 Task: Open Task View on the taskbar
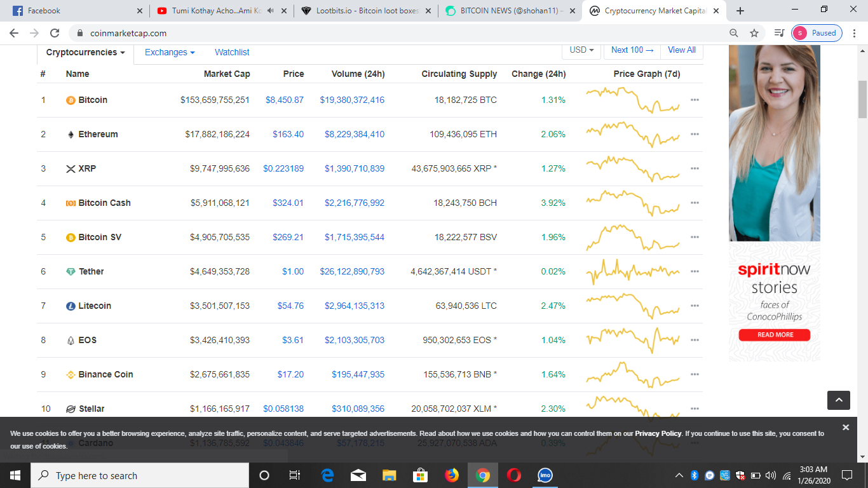point(295,475)
